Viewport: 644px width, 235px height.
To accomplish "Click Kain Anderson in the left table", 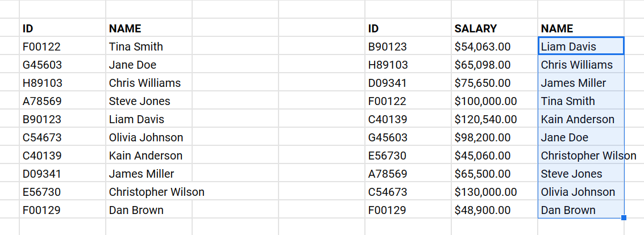I will tap(146, 156).
